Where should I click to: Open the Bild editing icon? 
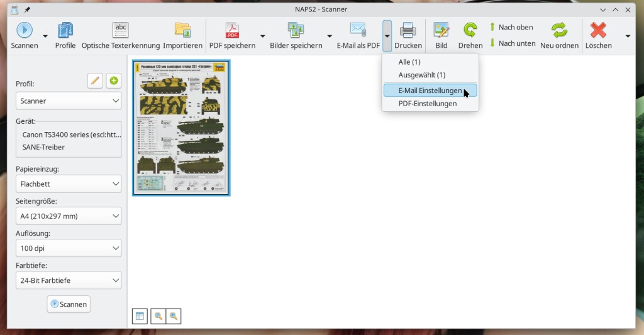[x=441, y=30]
